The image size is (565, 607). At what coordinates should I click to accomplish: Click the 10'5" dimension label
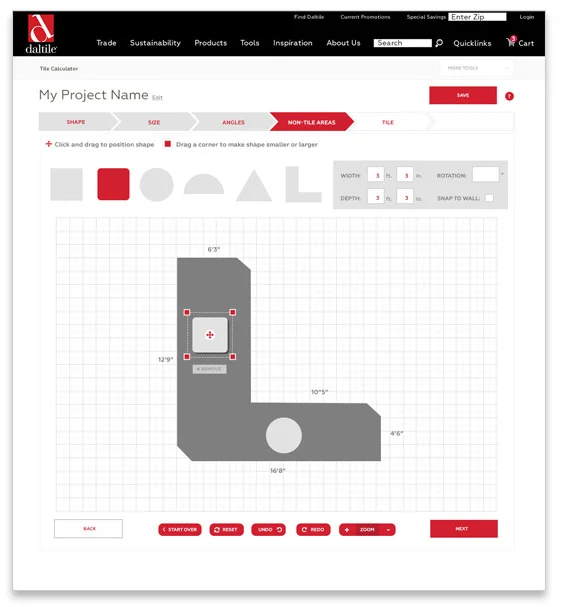pyautogui.click(x=320, y=392)
